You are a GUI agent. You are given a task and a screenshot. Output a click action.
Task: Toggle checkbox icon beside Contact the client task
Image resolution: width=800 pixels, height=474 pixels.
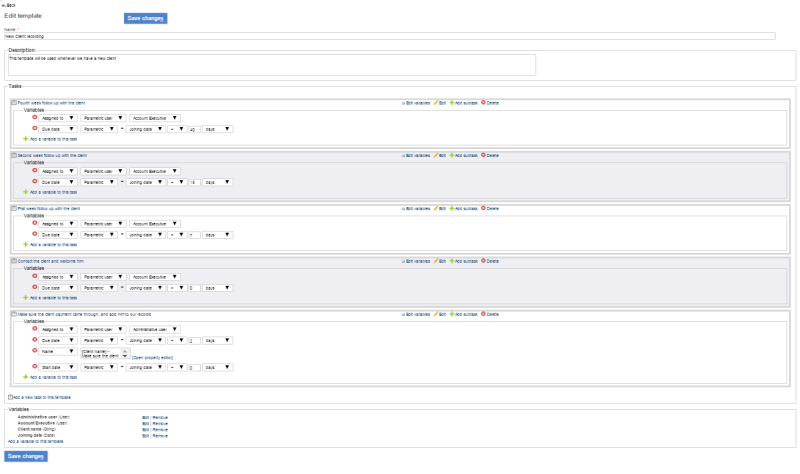click(x=14, y=261)
